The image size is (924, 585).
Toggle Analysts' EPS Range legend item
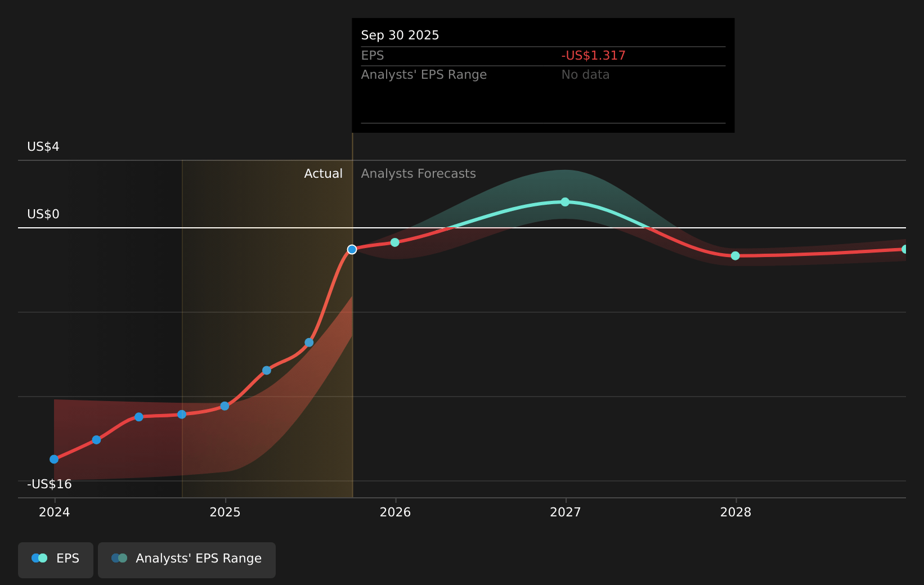(187, 560)
